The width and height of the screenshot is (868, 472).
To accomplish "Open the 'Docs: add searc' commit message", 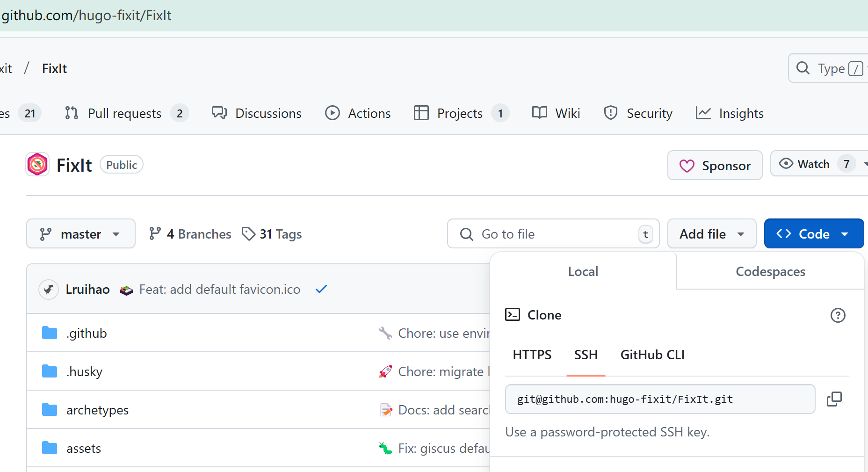I will tap(444, 410).
